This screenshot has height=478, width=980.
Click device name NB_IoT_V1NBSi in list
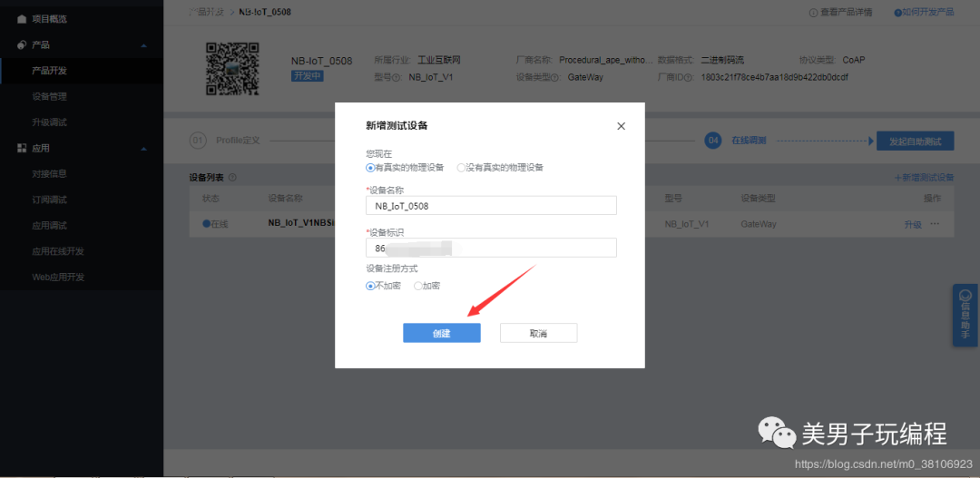[x=301, y=224]
